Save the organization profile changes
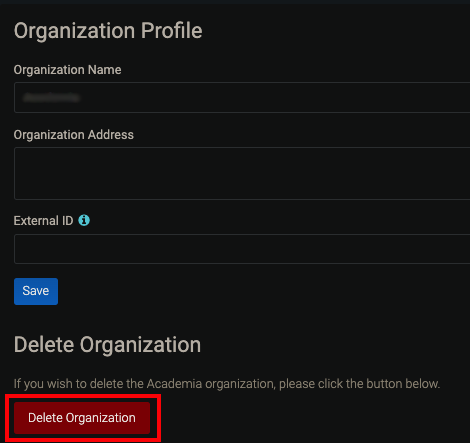This screenshot has width=470, height=443. coord(36,291)
